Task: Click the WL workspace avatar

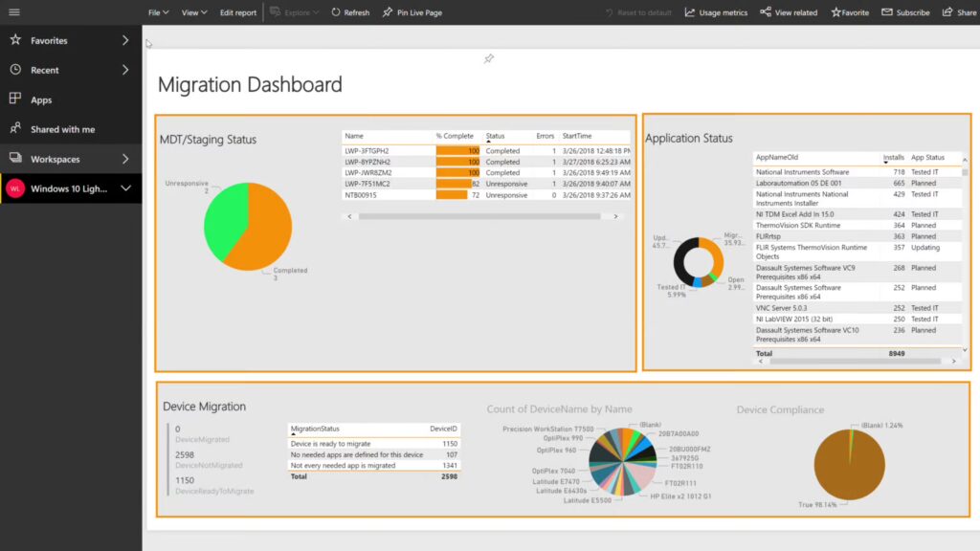Action: 15,188
